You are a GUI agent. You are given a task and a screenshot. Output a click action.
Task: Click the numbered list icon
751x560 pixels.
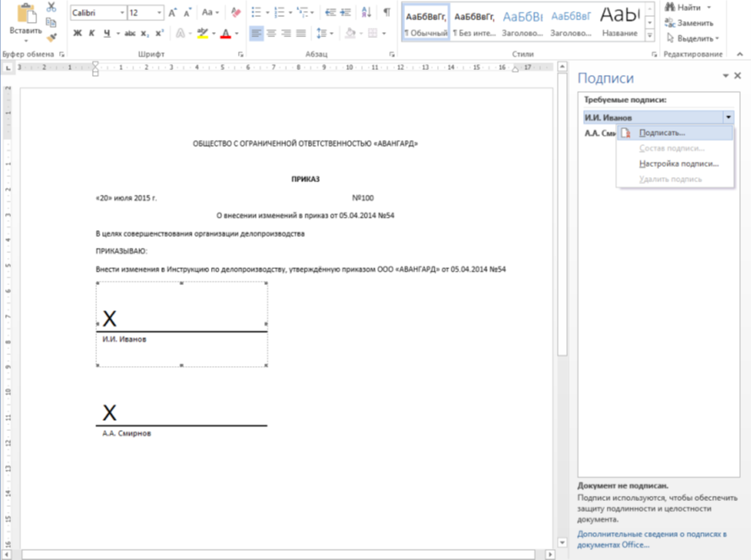(x=279, y=13)
